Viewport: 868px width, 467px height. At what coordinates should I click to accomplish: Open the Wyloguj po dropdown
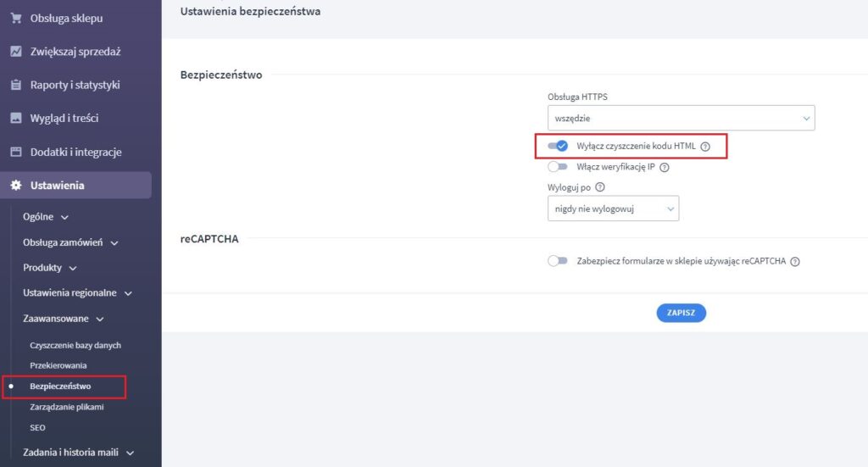pos(613,208)
